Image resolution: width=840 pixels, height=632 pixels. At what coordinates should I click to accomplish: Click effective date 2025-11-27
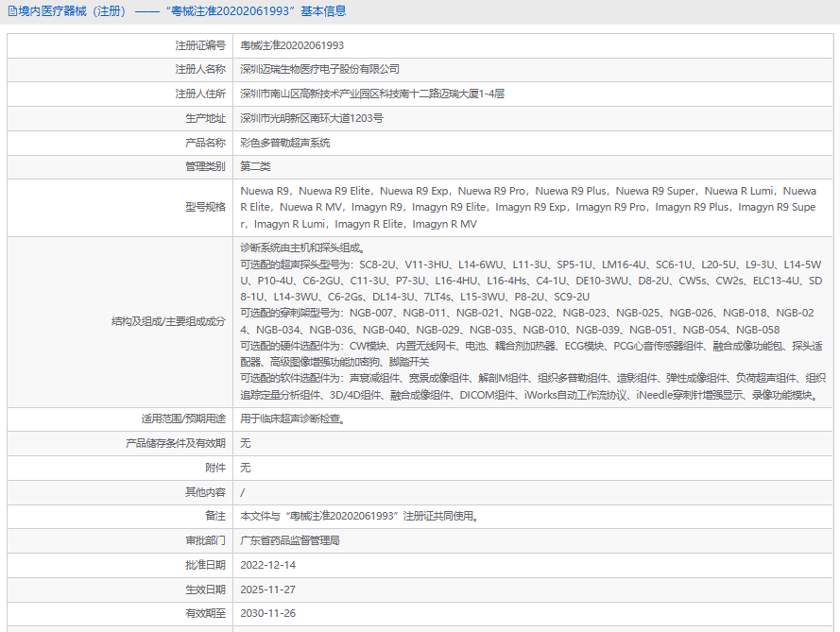267,589
